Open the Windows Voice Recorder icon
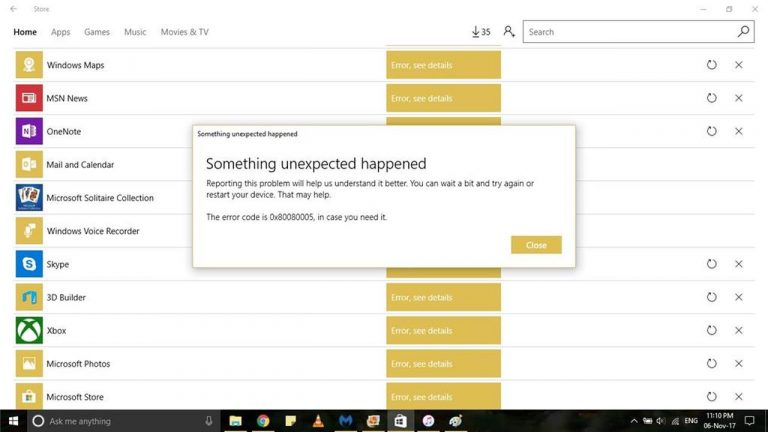768x432 pixels. 29,231
